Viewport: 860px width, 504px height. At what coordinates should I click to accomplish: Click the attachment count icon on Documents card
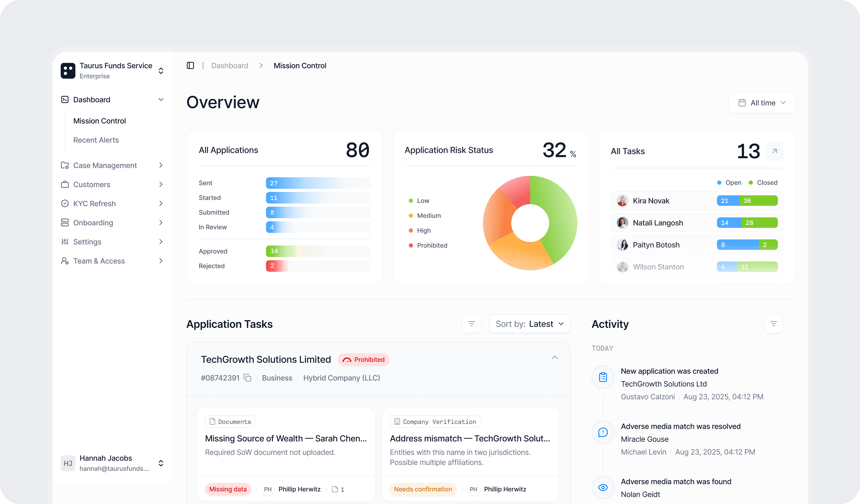335,489
